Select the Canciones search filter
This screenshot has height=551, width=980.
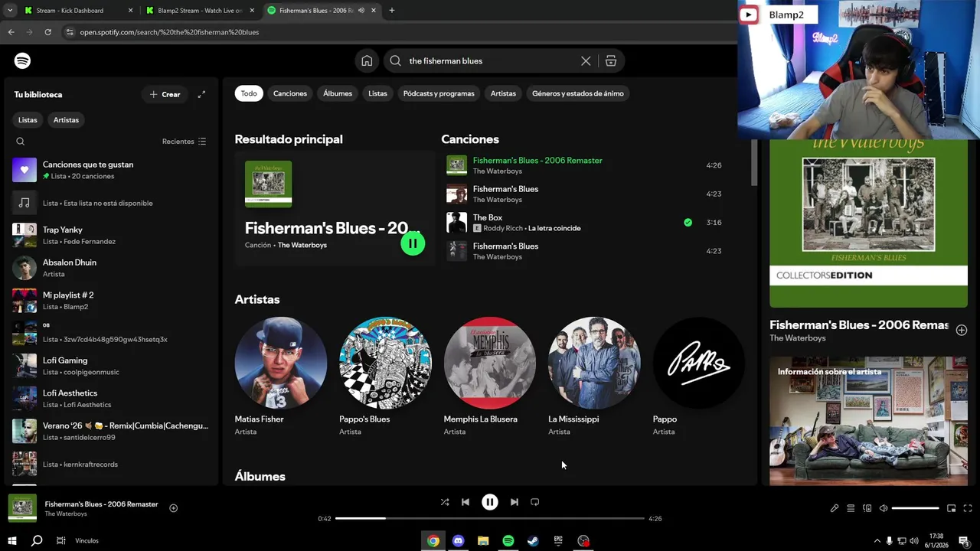290,93
